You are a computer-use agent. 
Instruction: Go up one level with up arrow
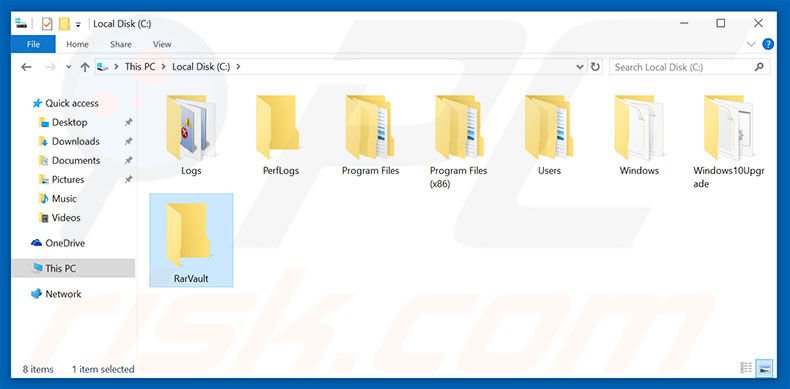pyautogui.click(x=85, y=67)
